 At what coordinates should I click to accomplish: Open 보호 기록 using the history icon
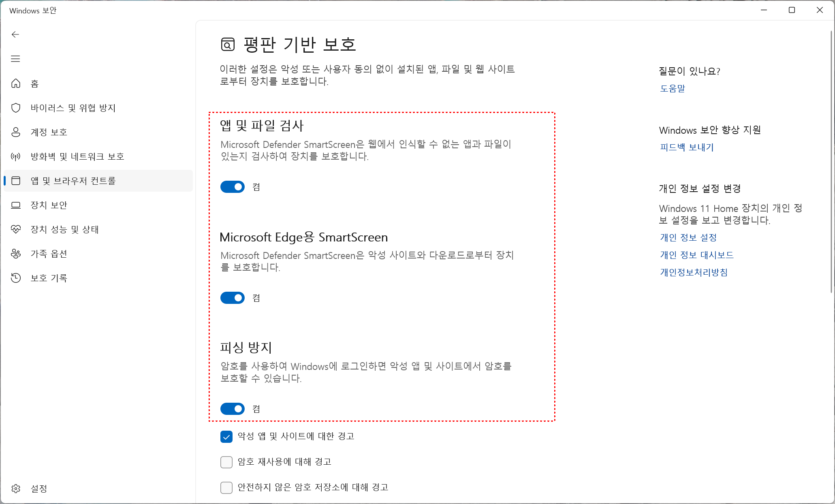pyautogui.click(x=16, y=278)
